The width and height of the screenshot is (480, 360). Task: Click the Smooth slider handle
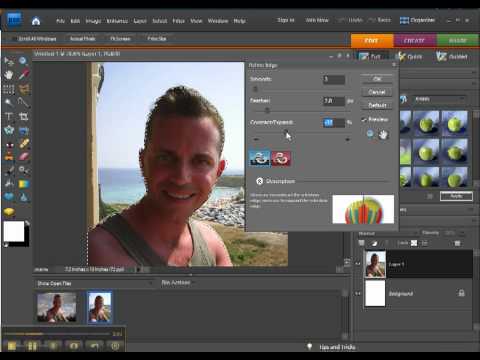click(255, 89)
